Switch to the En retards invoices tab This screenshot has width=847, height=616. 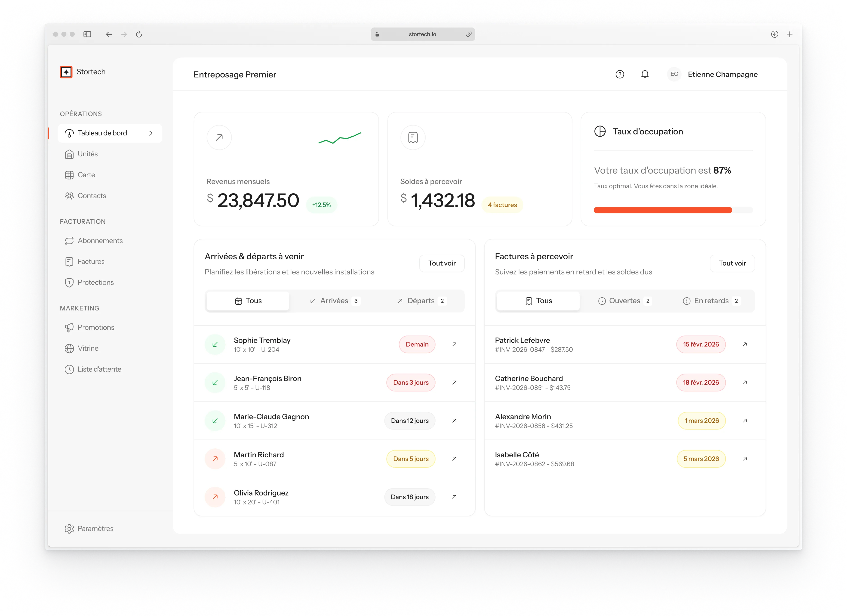tap(711, 300)
